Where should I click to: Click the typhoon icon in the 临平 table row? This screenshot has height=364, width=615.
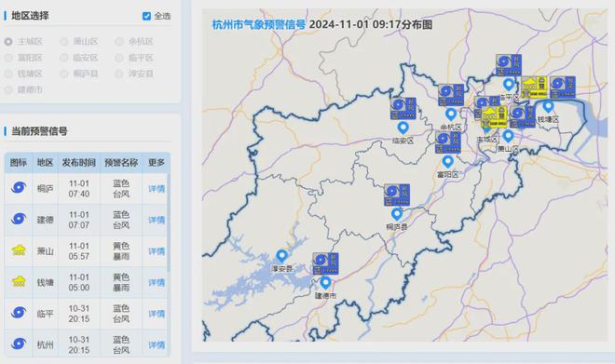pos(19,313)
